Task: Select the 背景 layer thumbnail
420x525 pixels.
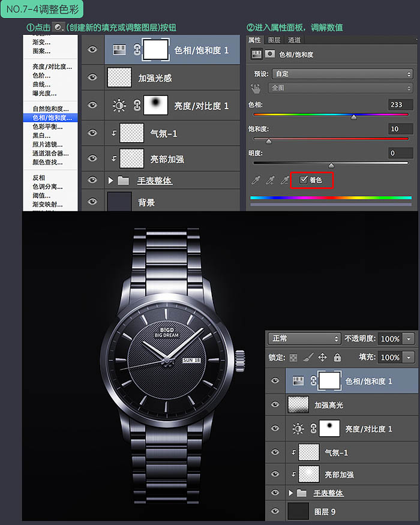Action: pyautogui.click(x=119, y=202)
